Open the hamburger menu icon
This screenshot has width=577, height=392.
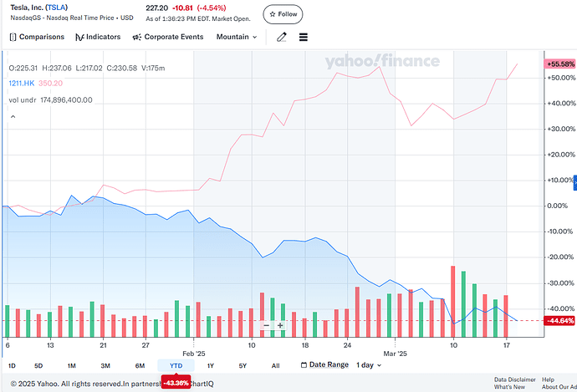304,37
